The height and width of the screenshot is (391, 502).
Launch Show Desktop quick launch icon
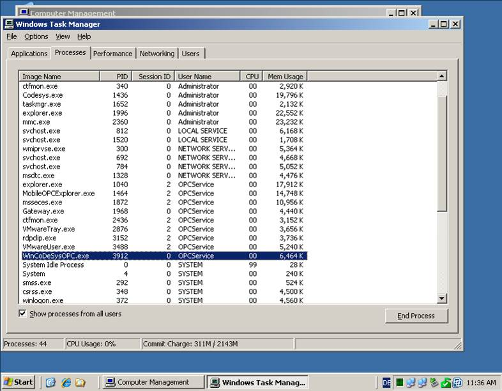click(51, 382)
